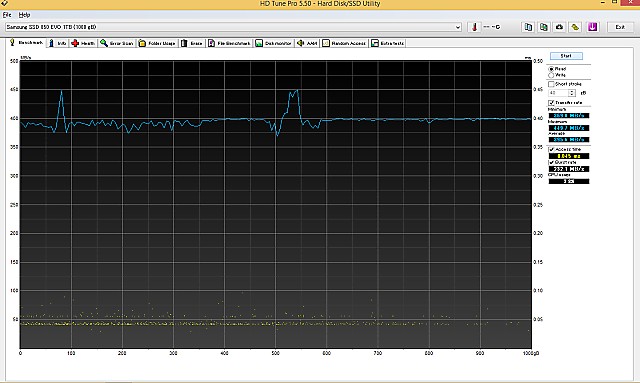The image size is (640, 383).
Task: Click the short stroke size input field
Action: [558, 93]
